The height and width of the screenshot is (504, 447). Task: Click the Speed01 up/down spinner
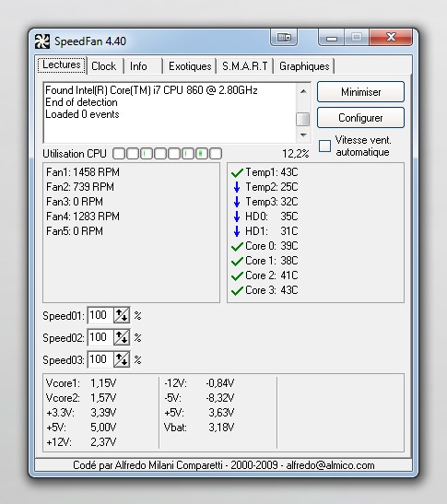(122, 315)
